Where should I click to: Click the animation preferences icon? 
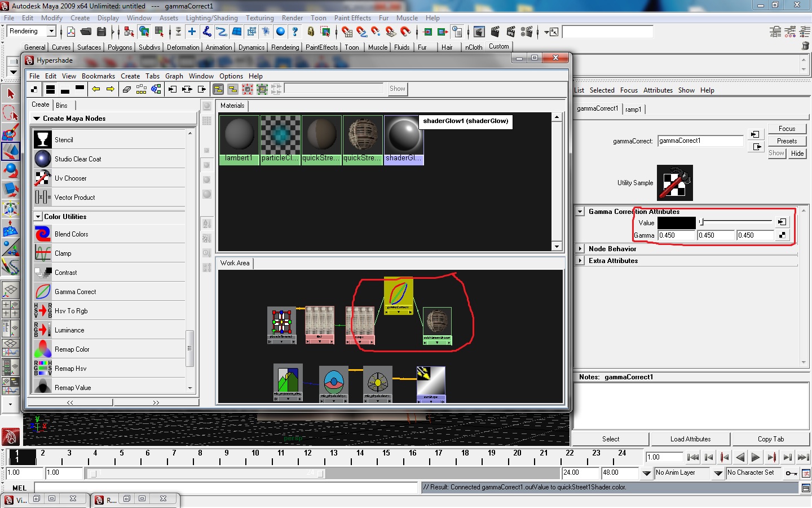[806, 473]
